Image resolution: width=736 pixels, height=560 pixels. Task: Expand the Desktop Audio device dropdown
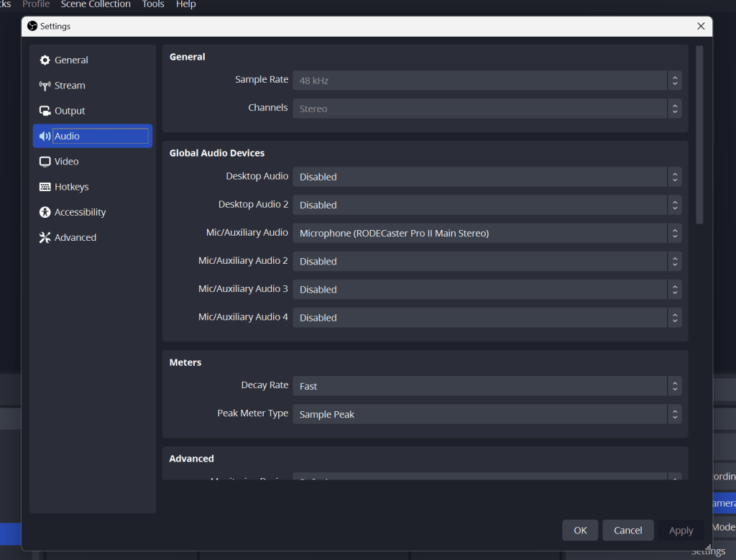click(x=487, y=177)
